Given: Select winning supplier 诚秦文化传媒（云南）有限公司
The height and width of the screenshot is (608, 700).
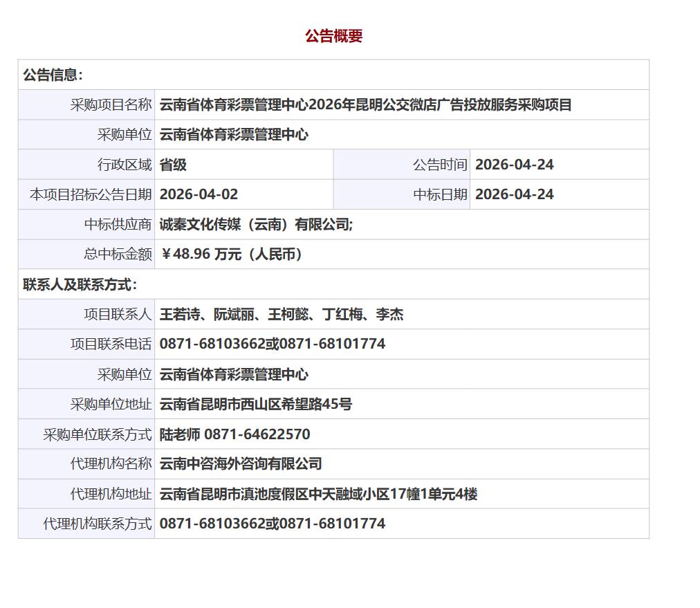Looking at the screenshot, I should point(256,225).
